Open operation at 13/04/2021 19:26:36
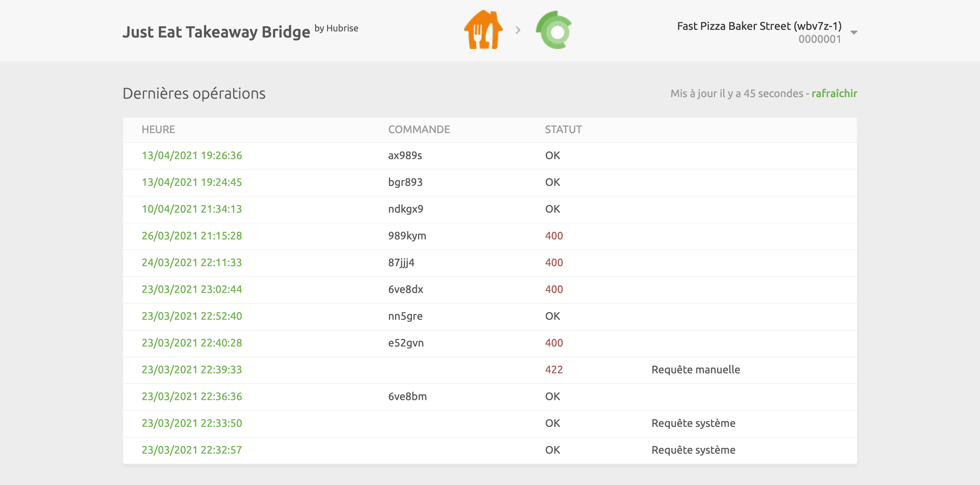Image resolution: width=980 pixels, height=485 pixels. tap(192, 156)
